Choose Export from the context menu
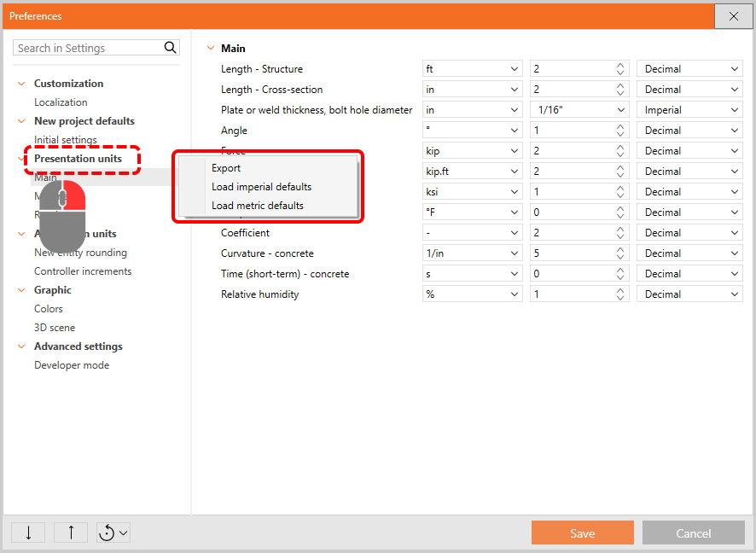Screen dimensions: 756x553 coord(226,168)
